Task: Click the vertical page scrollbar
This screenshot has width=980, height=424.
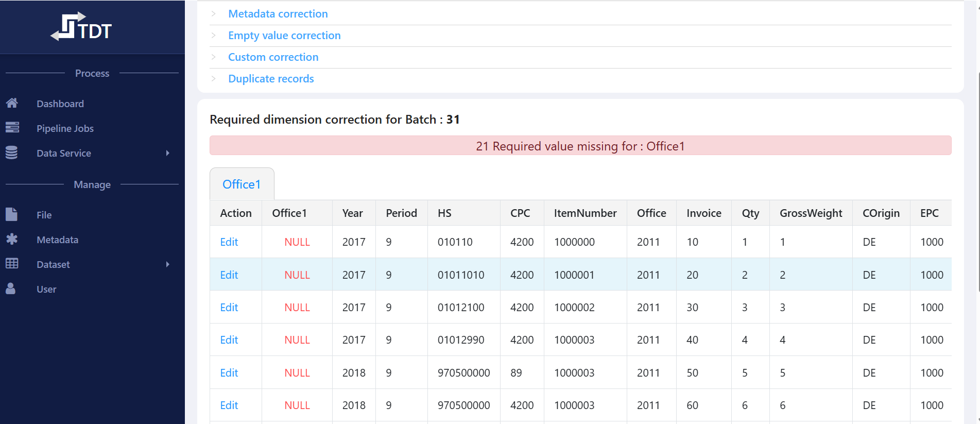Action: (977, 180)
